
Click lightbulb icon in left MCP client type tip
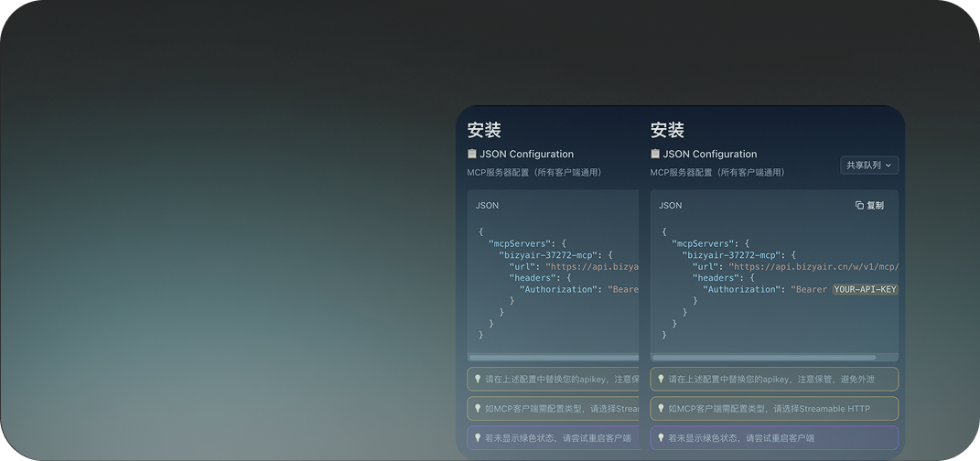[x=477, y=409]
